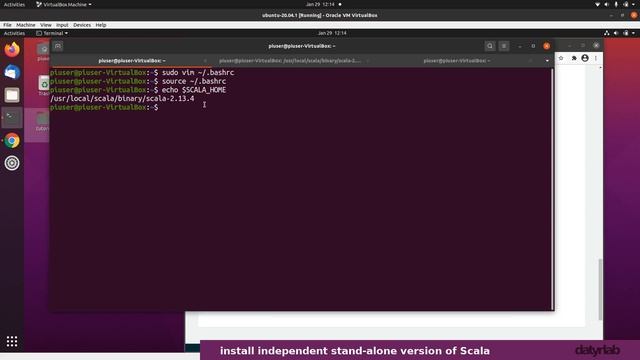Open the Terminal hamburger menu
This screenshot has height=360, width=640.
pyautogui.click(x=504, y=46)
